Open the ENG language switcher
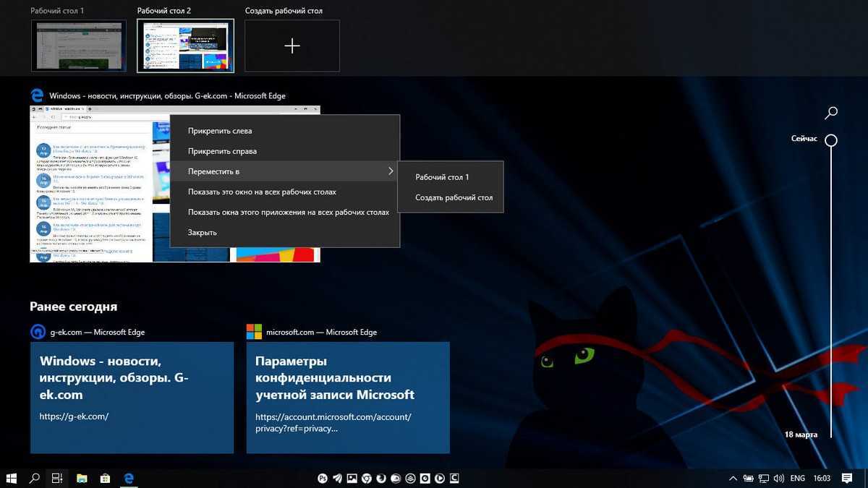This screenshot has width=868, height=488. (x=797, y=478)
